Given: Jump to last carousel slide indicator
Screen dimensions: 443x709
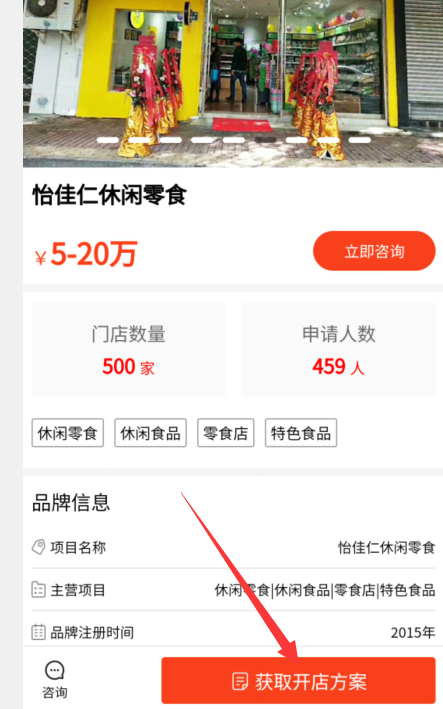Looking at the screenshot, I should [x=360, y=140].
